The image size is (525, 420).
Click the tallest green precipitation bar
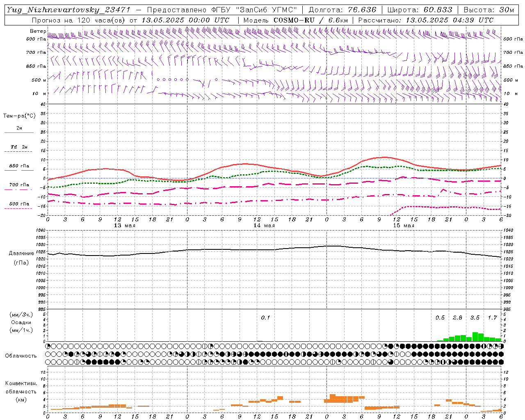point(475,337)
